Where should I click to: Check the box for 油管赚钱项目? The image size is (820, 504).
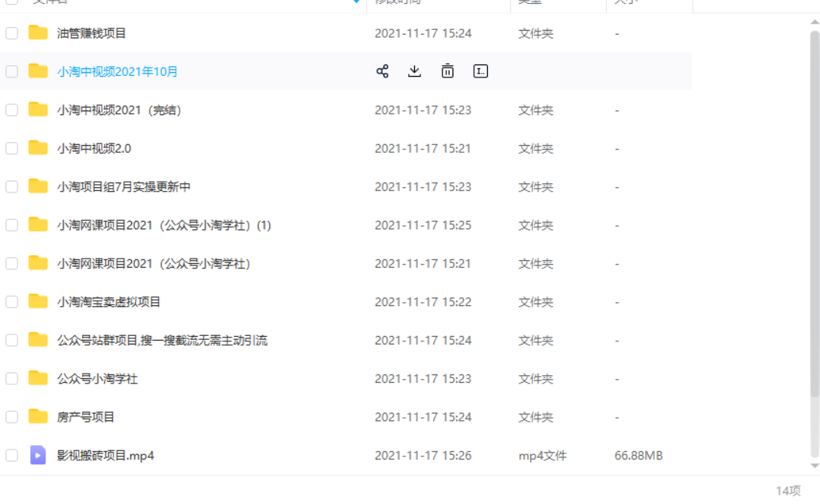[12, 34]
